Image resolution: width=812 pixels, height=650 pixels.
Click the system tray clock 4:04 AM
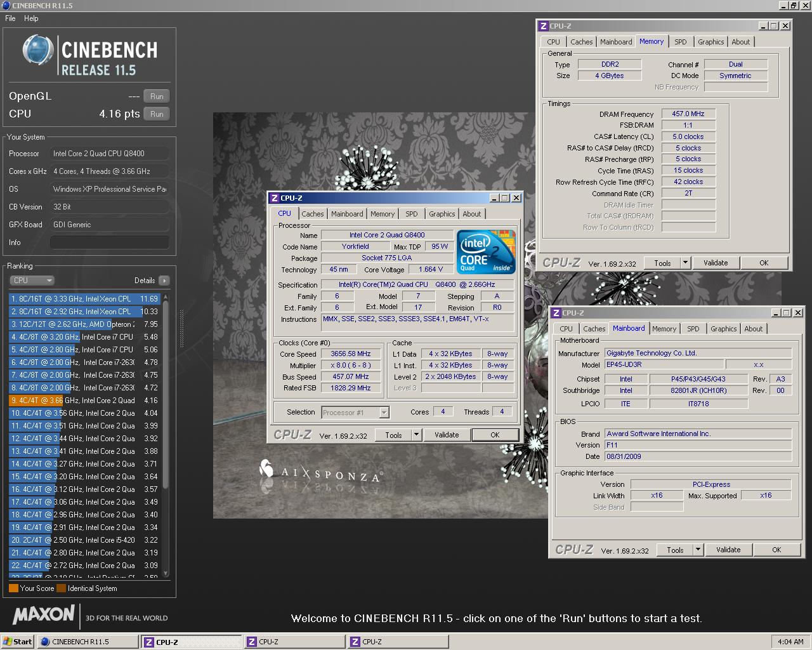point(790,642)
